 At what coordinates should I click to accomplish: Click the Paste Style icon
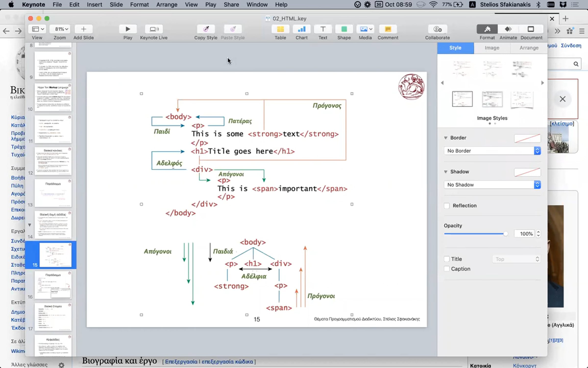[x=233, y=29]
